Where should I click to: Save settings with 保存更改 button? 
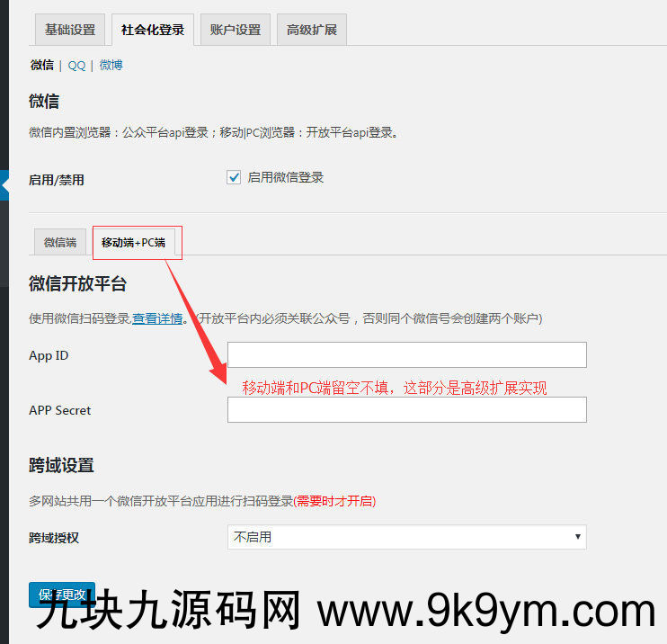click(x=62, y=595)
